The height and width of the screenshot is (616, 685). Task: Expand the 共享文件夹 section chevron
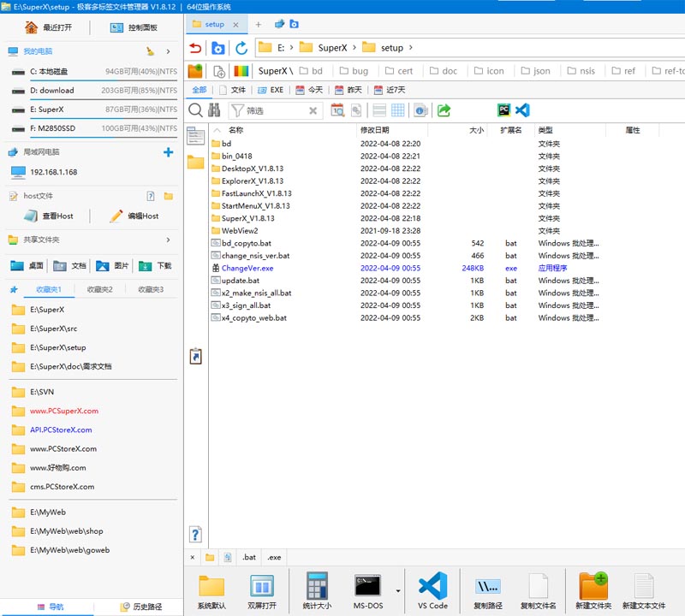168,240
